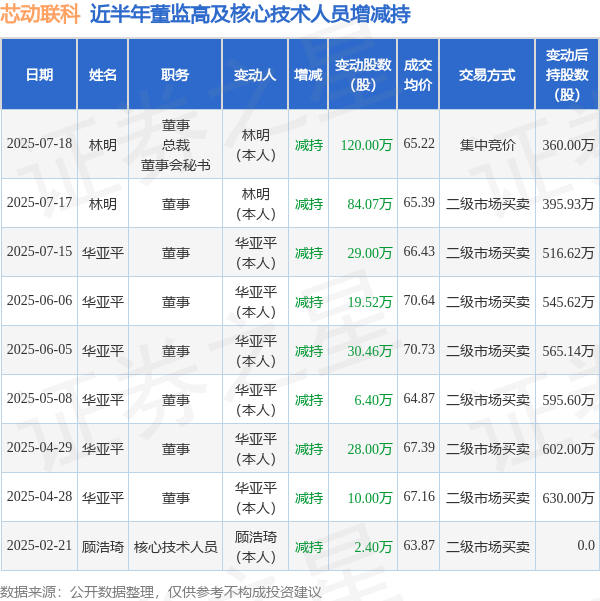
Task: Click 顾浩琦(本人) in the 变动人 column
Action: [x=256, y=547]
